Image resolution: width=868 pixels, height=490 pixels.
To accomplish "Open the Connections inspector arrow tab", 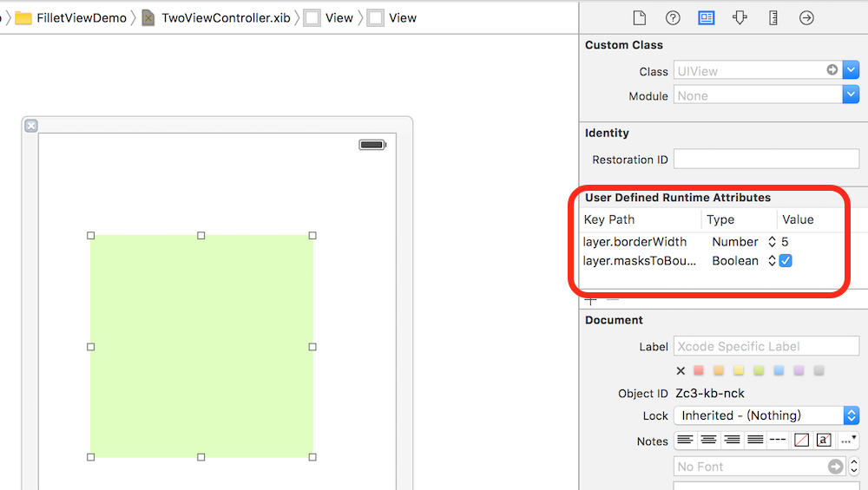I will pos(806,17).
